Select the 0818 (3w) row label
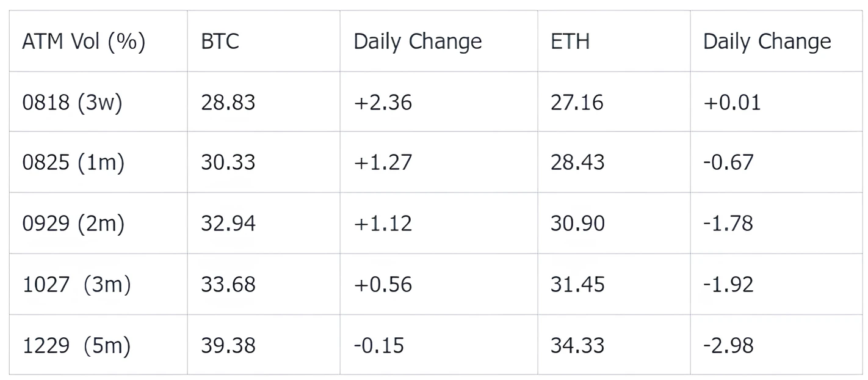Screen dimensions: 868x380 [72, 102]
